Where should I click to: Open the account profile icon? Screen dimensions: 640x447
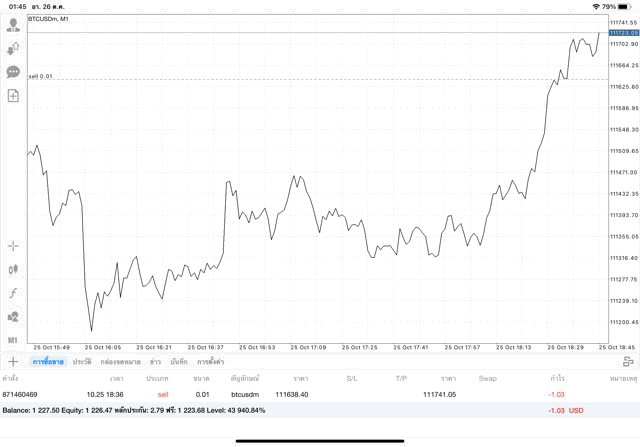pyautogui.click(x=13, y=24)
